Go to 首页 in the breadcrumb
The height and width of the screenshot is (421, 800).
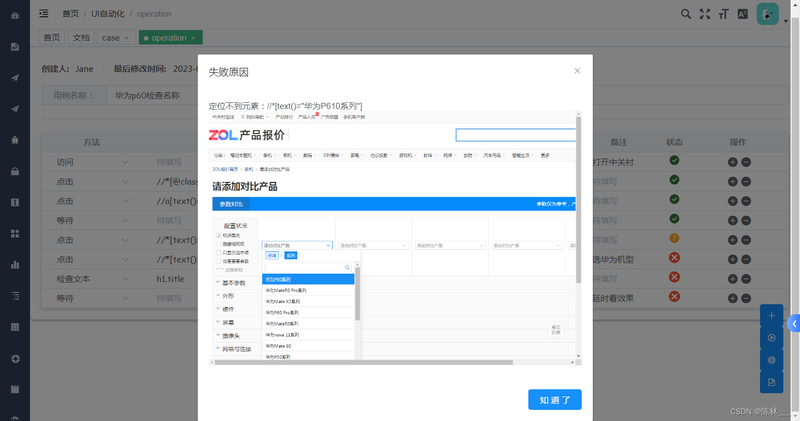click(70, 14)
